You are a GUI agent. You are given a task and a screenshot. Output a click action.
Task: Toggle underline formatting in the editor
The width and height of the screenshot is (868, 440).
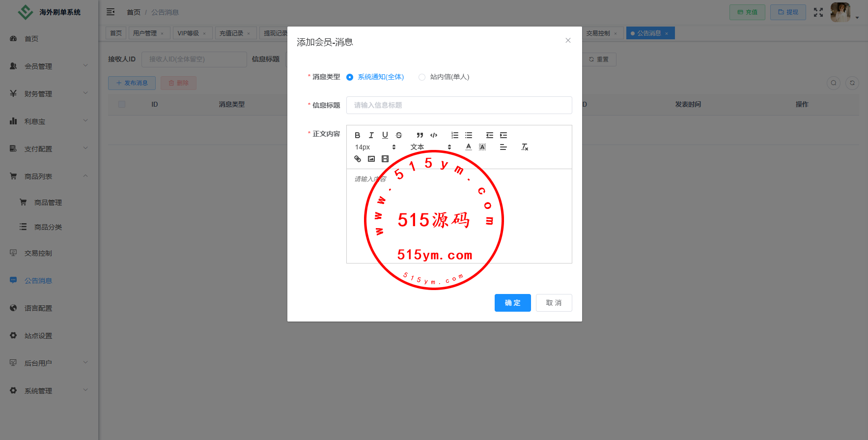pyautogui.click(x=385, y=135)
